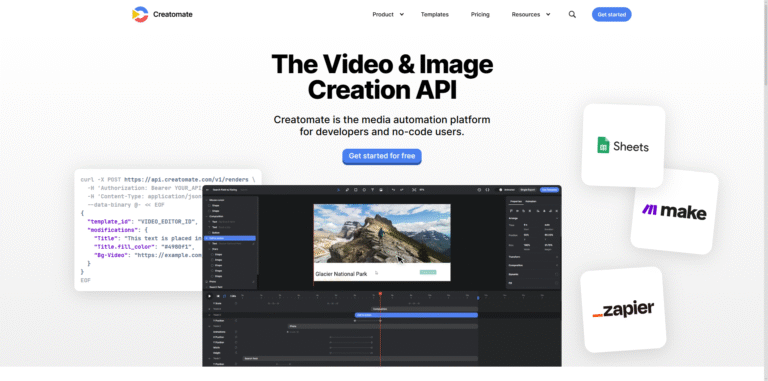
Task: Click the Get started button in header
Action: (x=611, y=15)
